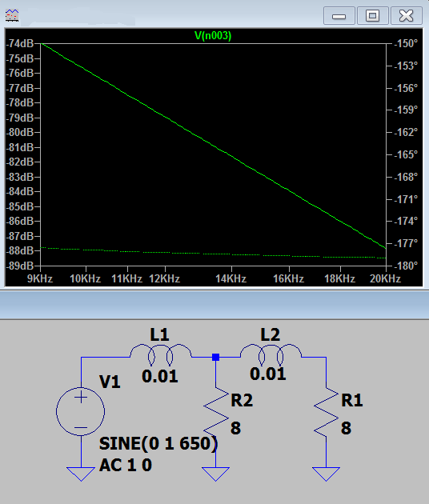Image resolution: width=429 pixels, height=504 pixels.
Task: Select resistor R1 symbol
Action: click(x=326, y=412)
